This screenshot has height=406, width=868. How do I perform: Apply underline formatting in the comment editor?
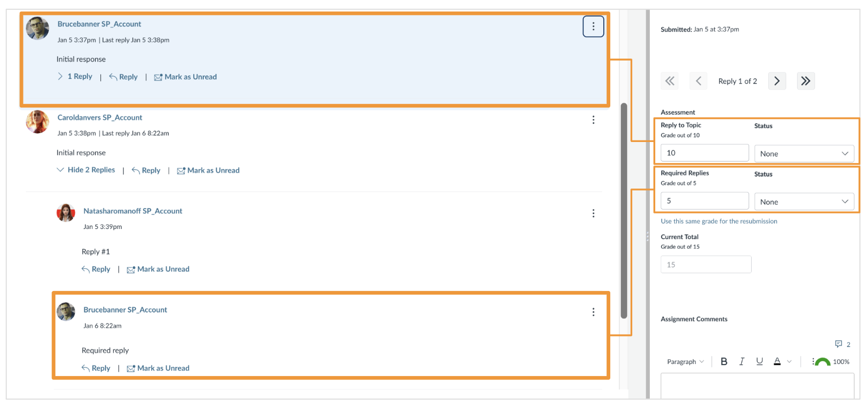coord(759,361)
